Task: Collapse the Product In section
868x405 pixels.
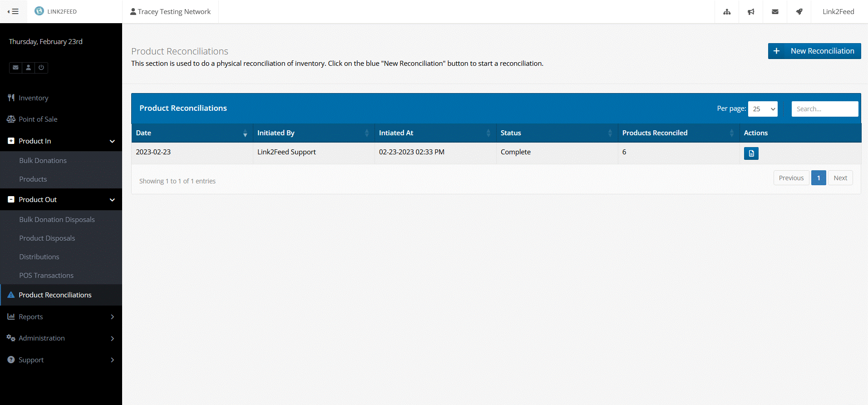Action: 61,141
